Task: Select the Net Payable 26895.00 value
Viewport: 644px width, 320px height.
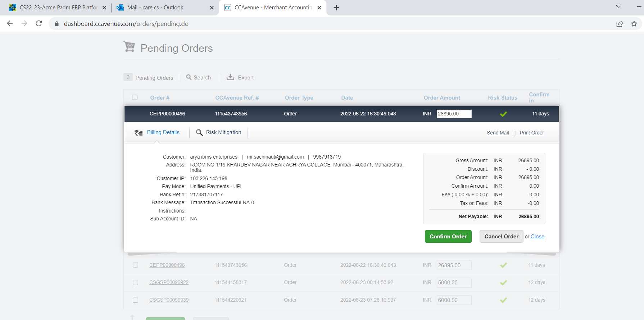Action: tap(529, 216)
